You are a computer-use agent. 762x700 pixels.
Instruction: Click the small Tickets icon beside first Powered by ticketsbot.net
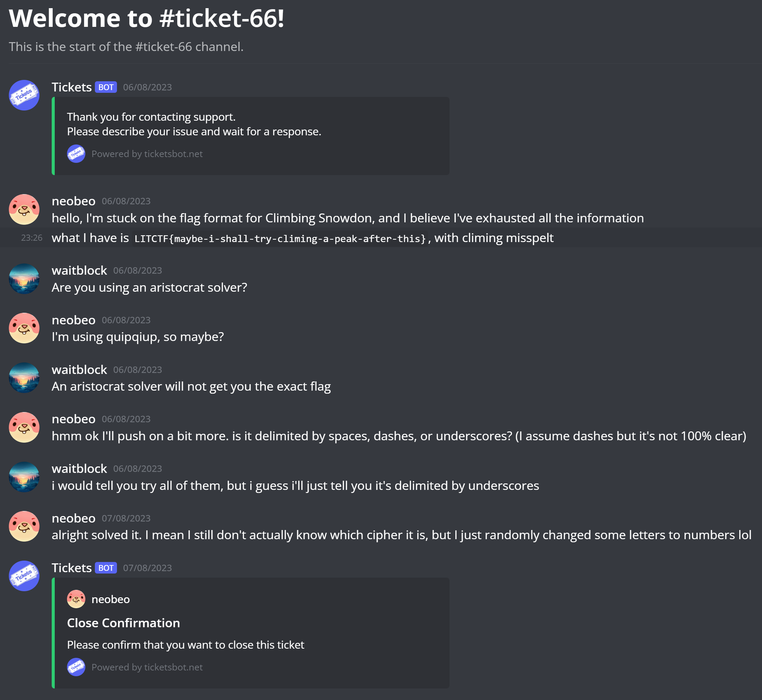[x=76, y=154]
